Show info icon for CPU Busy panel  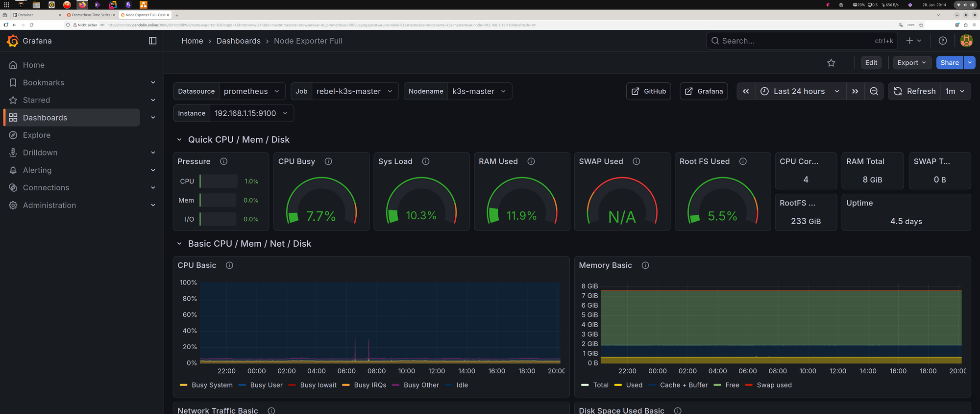(x=328, y=161)
